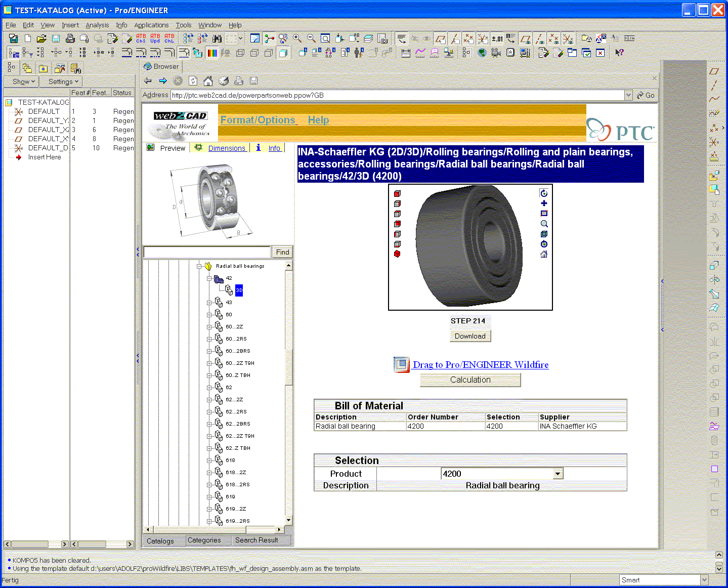Screen dimensions: 728x588
Task: Click the Zoom In magnifier icon
Action: [297, 38]
